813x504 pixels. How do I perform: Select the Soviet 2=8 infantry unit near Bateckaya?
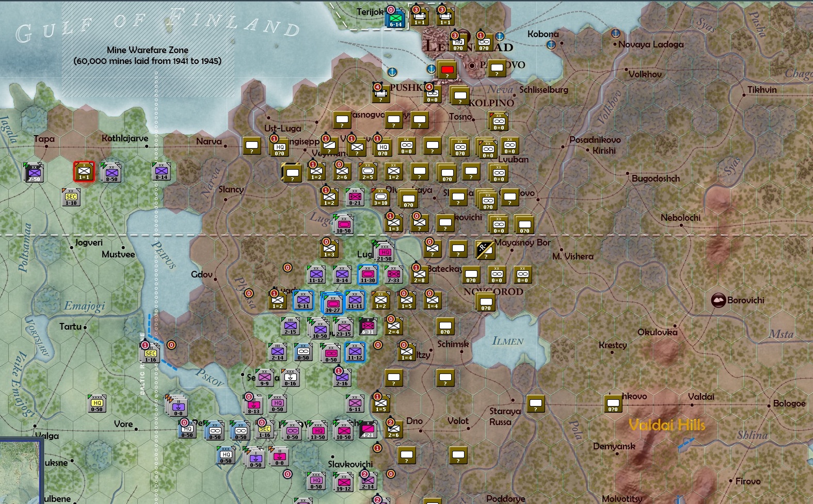(x=419, y=274)
